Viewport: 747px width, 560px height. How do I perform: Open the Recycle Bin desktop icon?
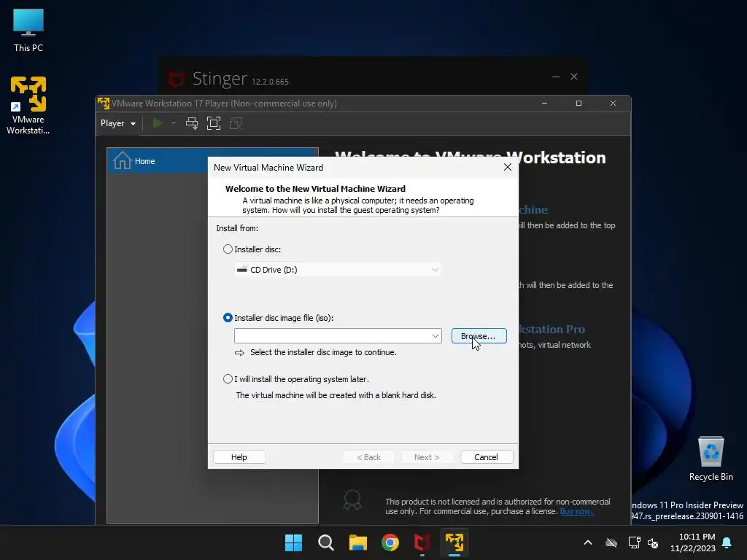(711, 458)
